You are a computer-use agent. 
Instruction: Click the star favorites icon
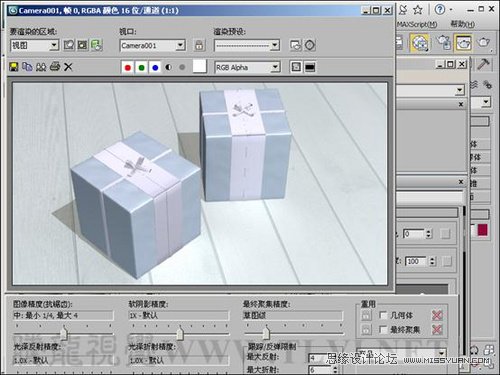418,10
